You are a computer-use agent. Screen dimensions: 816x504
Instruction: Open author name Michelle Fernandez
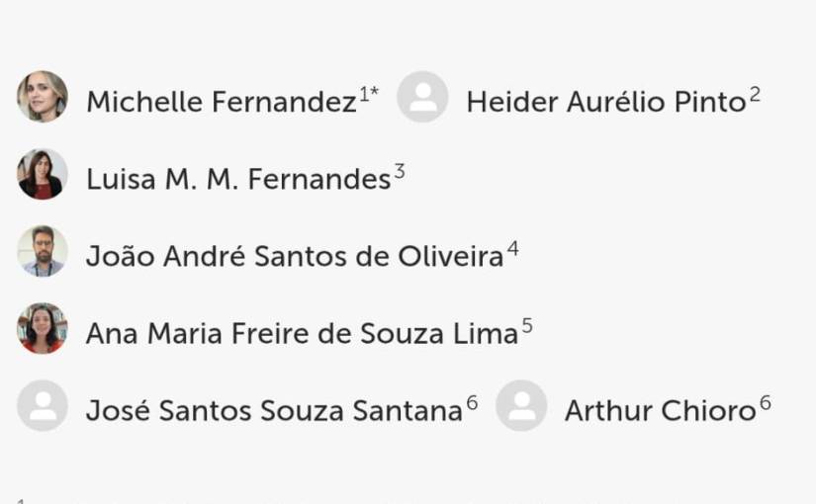[x=221, y=102]
